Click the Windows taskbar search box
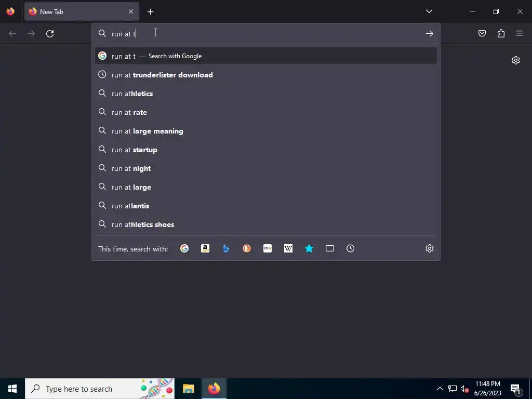Image resolution: width=532 pixels, height=399 pixels. tap(100, 389)
